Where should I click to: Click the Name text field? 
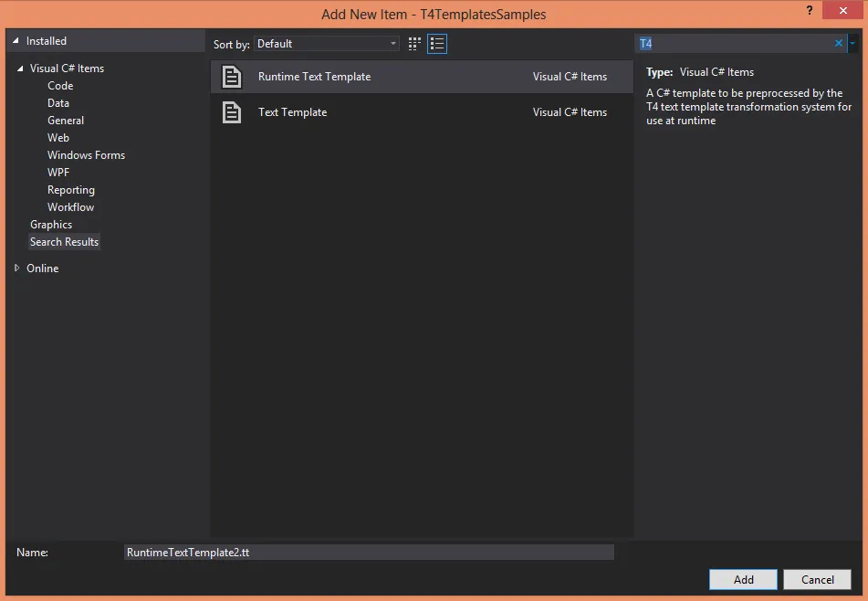pos(369,553)
